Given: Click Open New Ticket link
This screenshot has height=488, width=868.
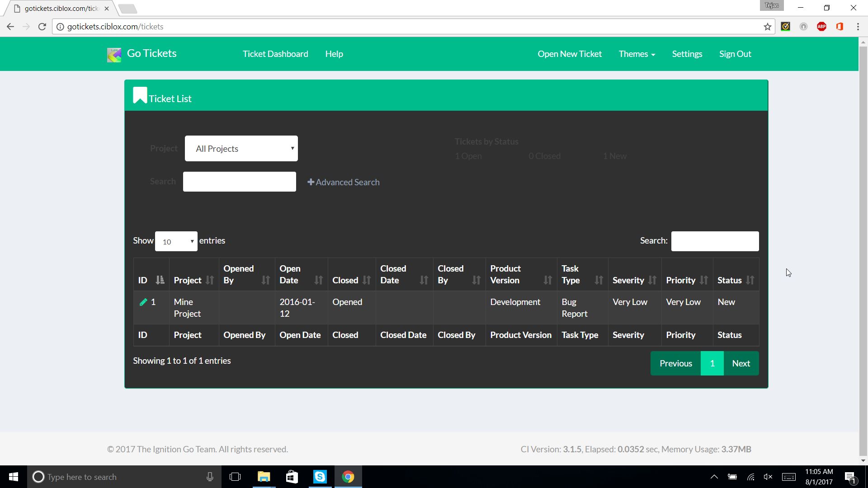Looking at the screenshot, I should [570, 54].
